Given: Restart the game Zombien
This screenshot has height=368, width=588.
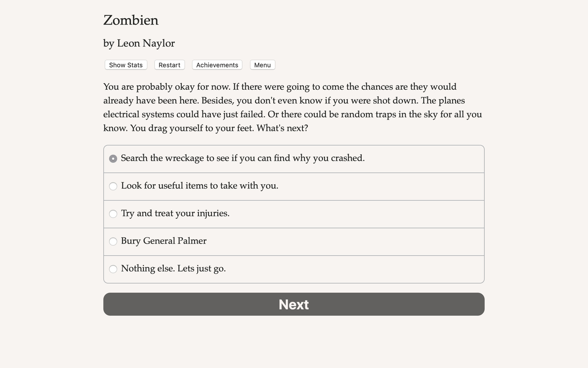Looking at the screenshot, I should coord(169,65).
